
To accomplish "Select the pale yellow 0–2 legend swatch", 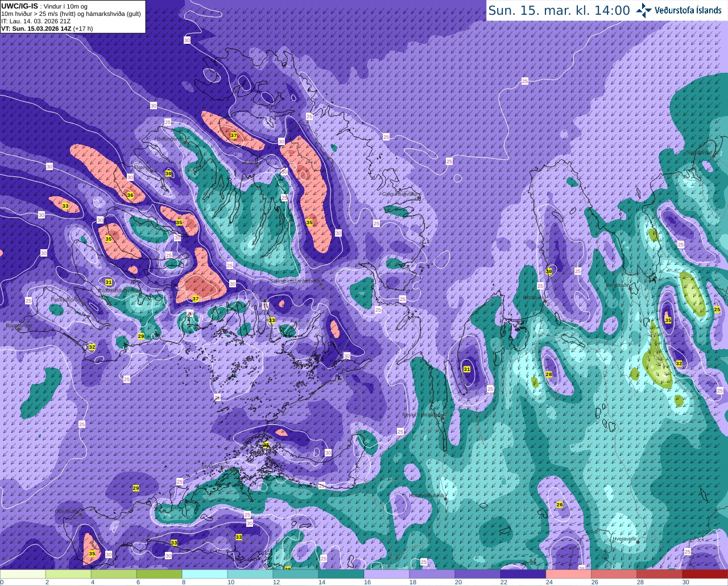I will 23,574.
